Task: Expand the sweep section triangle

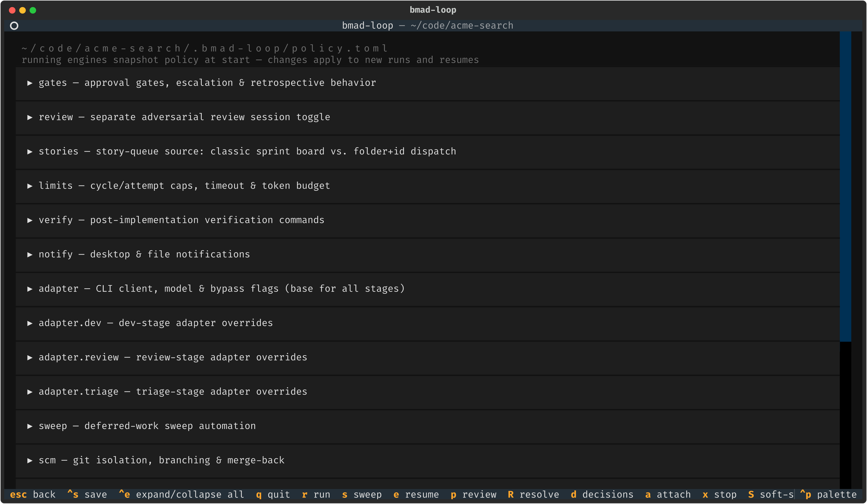Action: pos(30,426)
